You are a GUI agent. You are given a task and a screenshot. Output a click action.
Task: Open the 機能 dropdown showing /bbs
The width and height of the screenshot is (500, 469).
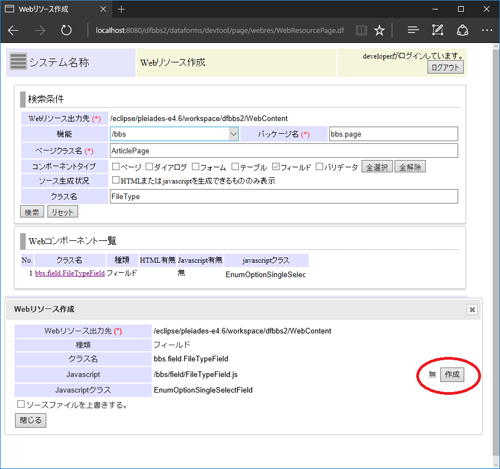(x=174, y=134)
